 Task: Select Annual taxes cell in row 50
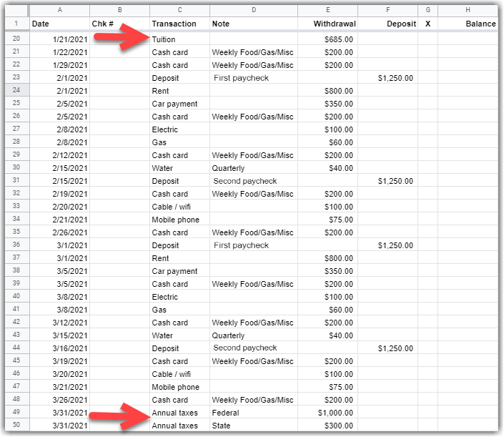point(179,425)
